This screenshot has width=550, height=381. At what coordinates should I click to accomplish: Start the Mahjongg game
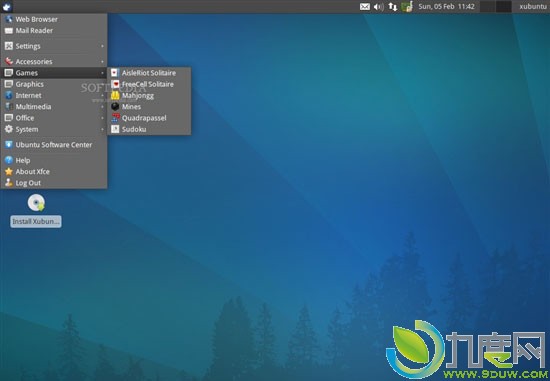[149, 95]
